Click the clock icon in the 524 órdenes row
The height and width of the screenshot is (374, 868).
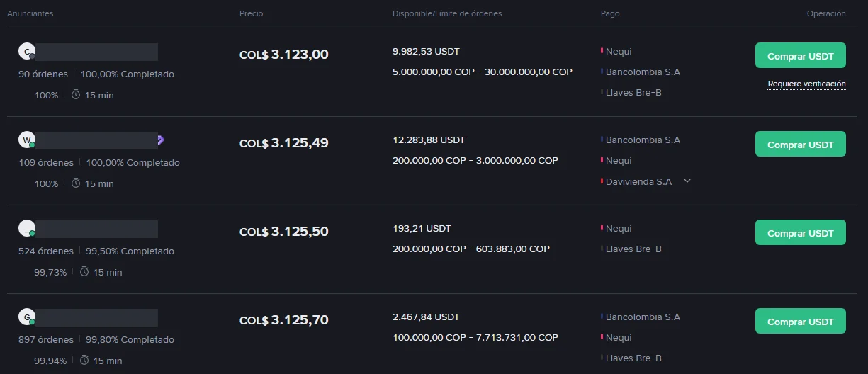[84, 271]
